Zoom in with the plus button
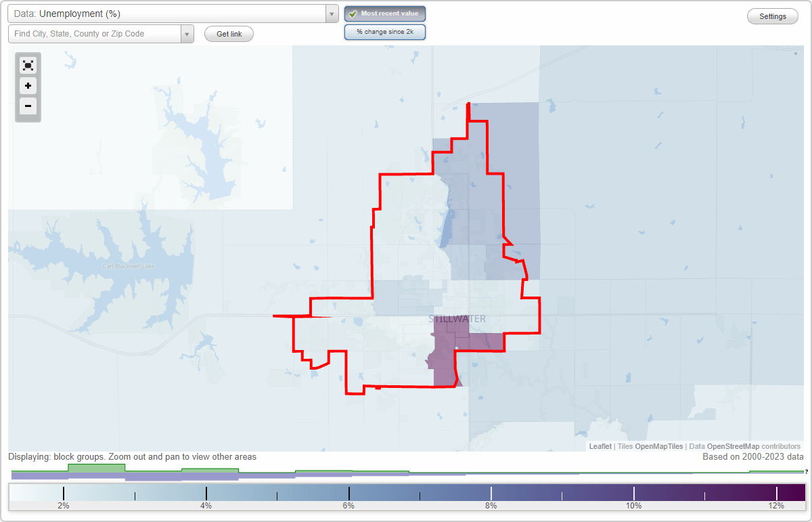Screen dimensions: 812x522 (28, 86)
